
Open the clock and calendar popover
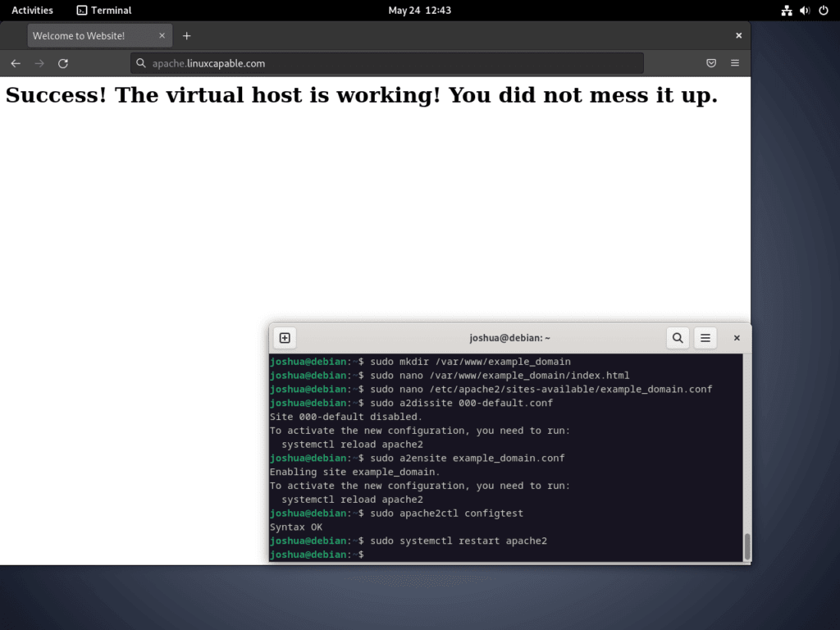[420, 10]
